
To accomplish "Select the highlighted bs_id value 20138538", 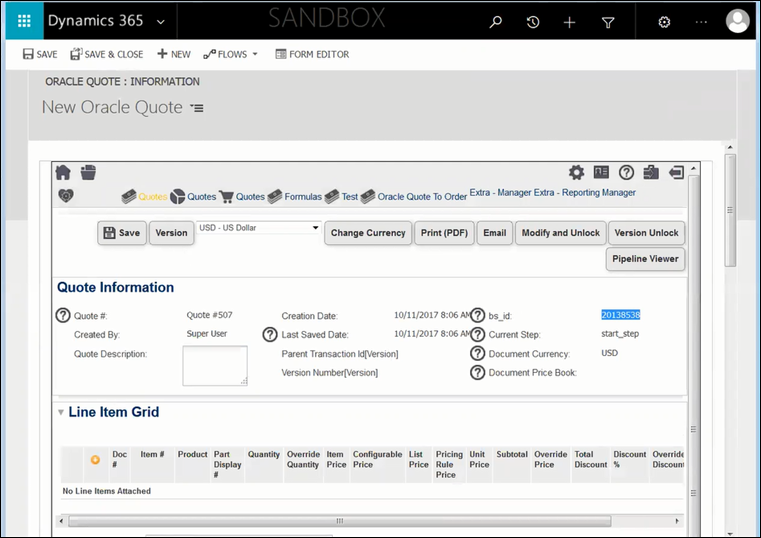I will pyautogui.click(x=621, y=315).
